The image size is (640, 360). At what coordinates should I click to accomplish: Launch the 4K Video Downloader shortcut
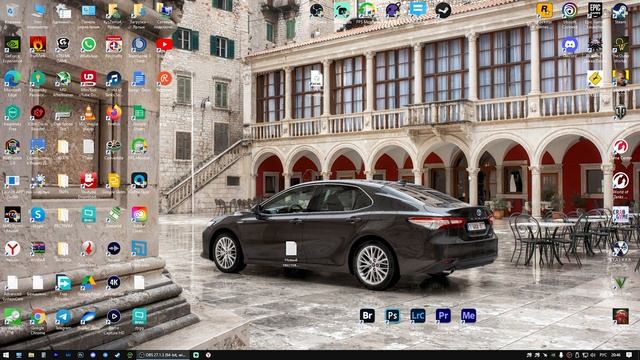click(x=113, y=282)
